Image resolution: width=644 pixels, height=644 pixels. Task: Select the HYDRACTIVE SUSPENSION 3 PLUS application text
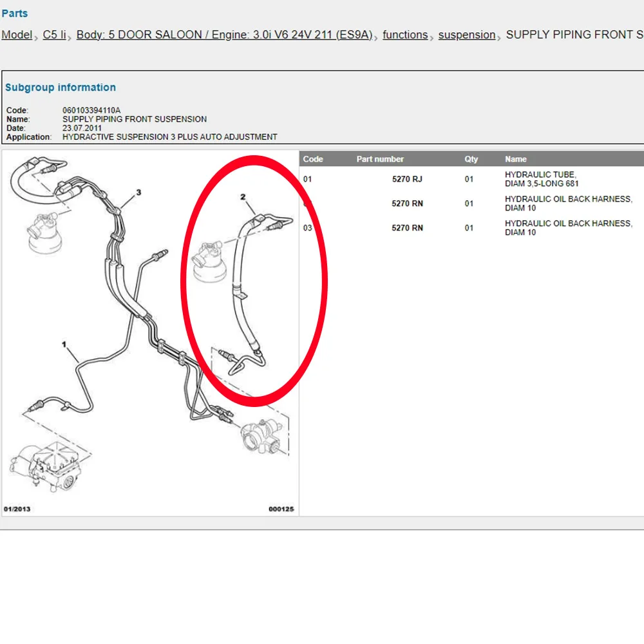[170, 137]
